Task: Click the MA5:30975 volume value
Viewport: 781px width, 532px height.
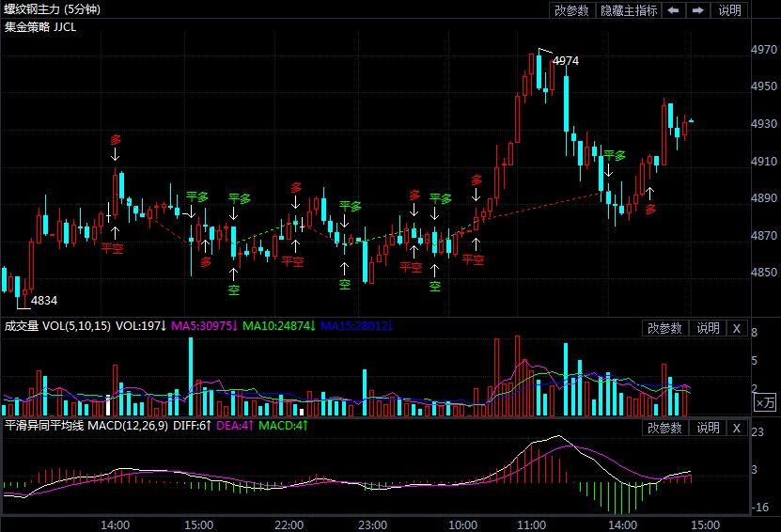Action: tap(204, 326)
